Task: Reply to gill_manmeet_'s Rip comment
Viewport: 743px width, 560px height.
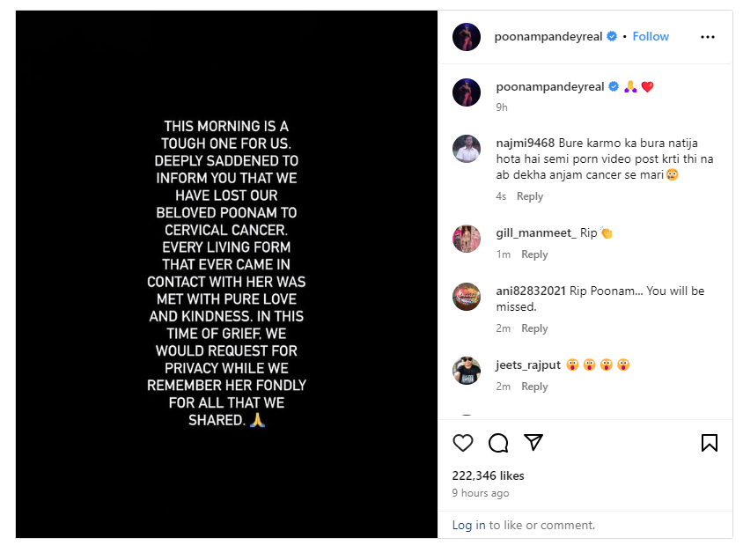Action: click(534, 254)
